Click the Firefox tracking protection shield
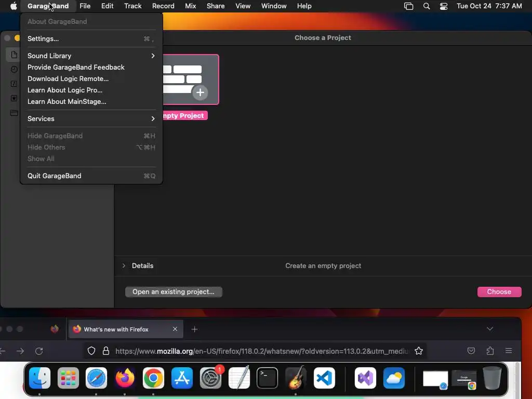Viewport: 532px width, 399px height. [91, 351]
